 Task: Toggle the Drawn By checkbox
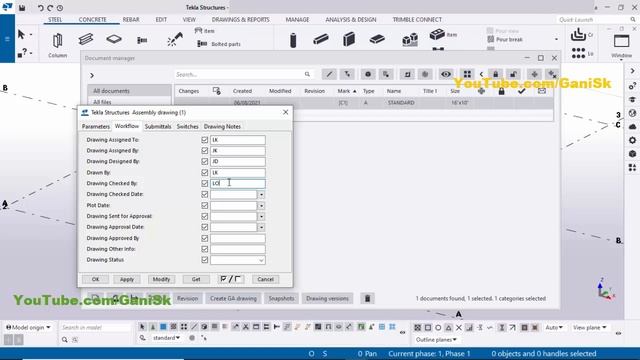point(204,173)
